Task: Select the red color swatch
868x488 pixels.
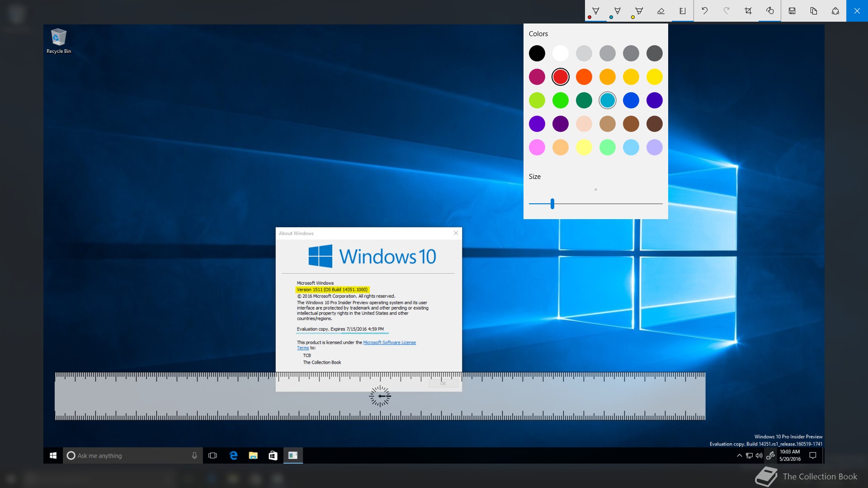Action: point(561,77)
